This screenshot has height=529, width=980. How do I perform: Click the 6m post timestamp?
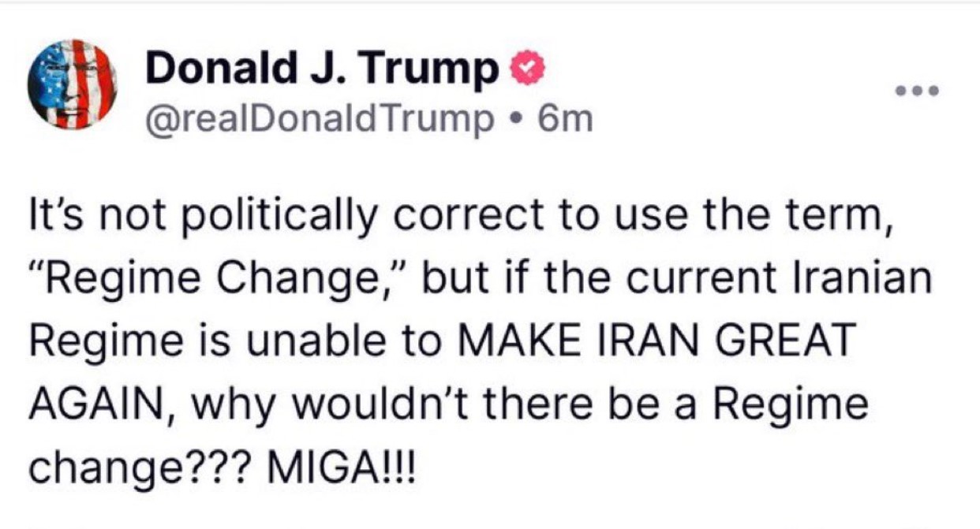click(x=563, y=119)
